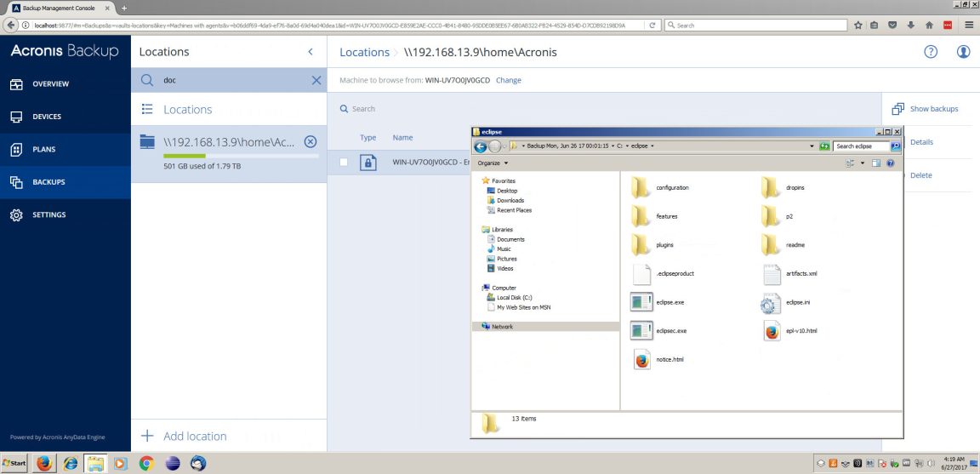
Task: Remove the 192.168.13.9 location using the circled X
Action: (311, 141)
